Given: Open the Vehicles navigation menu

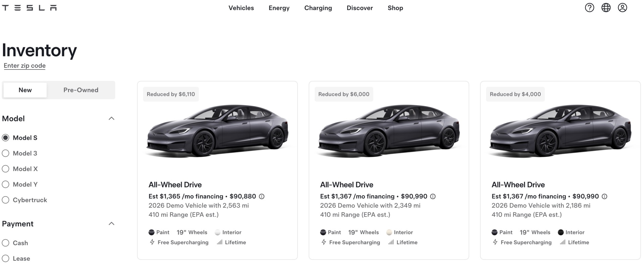Looking at the screenshot, I should pos(241,8).
